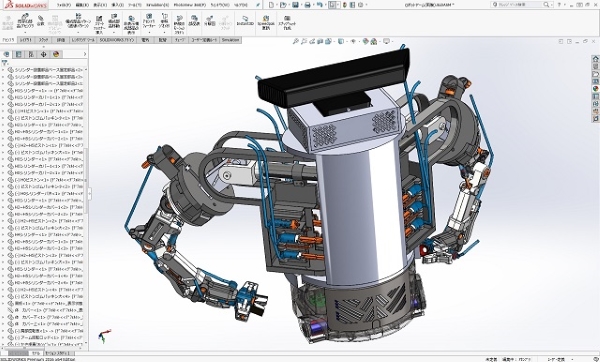
Task: Open the DisplayManager color ball tab
Action: [x=56, y=54]
